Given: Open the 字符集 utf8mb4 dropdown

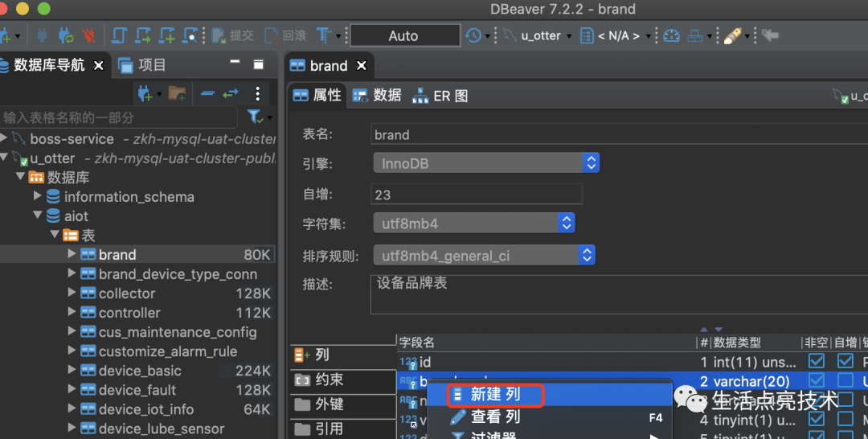Looking at the screenshot, I should (474, 223).
